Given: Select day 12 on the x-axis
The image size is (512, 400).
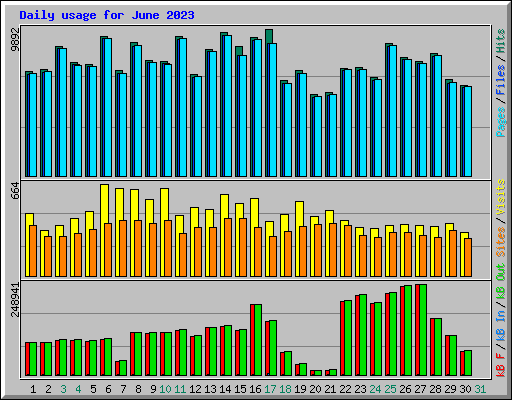Looking at the screenshot, I should pos(195,389).
